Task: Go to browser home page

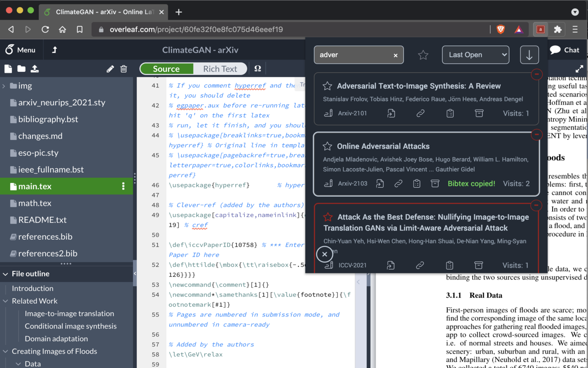Action: point(62,29)
